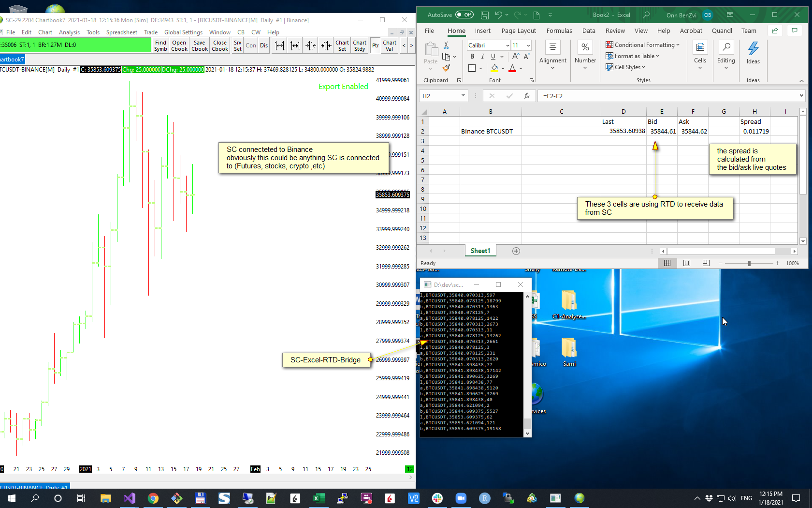Click the yellow Fill Color bucket
This screenshot has width=812, height=508.
click(494, 68)
